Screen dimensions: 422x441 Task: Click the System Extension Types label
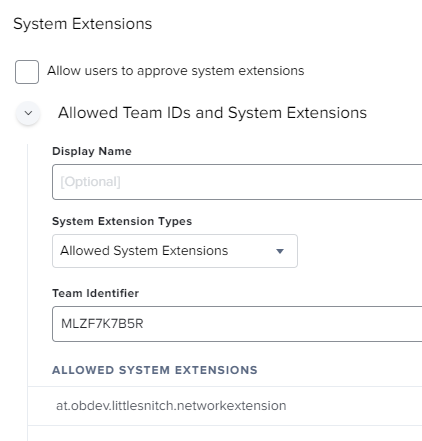tap(122, 221)
